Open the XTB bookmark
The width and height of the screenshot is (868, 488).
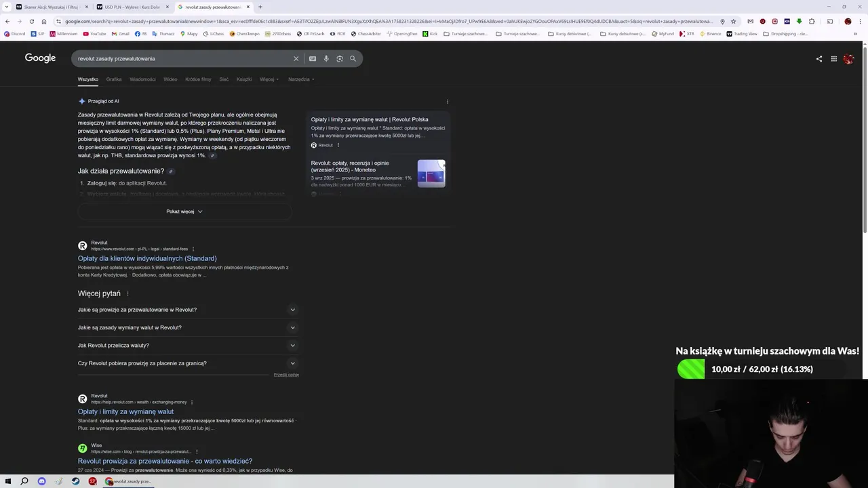pos(687,34)
